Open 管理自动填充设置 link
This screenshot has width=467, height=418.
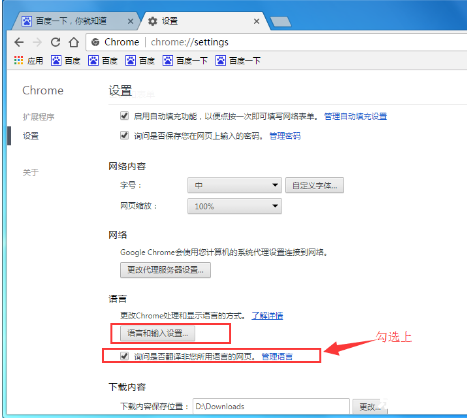coord(355,116)
